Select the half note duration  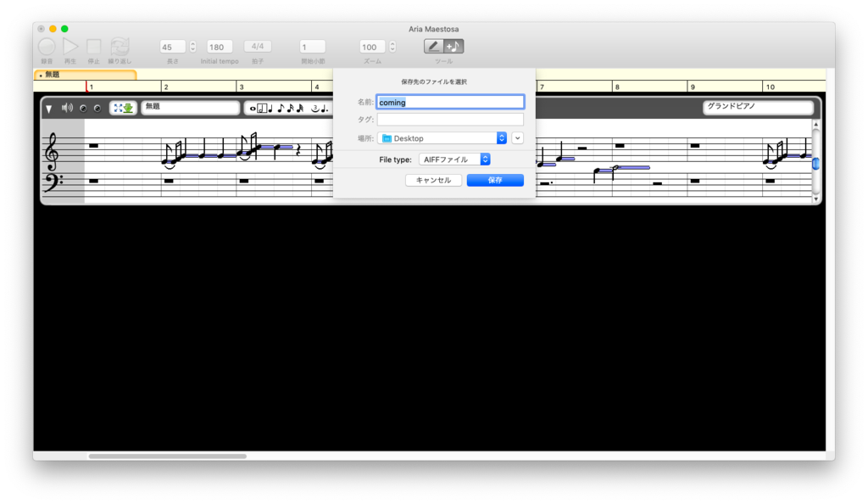tap(262, 108)
